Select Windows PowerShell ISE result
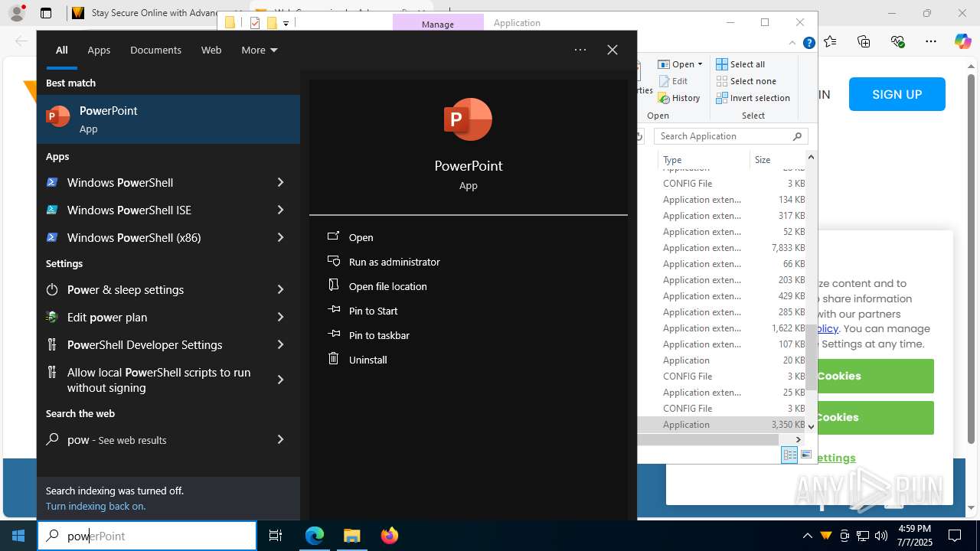Viewport: 980px width, 551px height. pyautogui.click(x=155, y=210)
